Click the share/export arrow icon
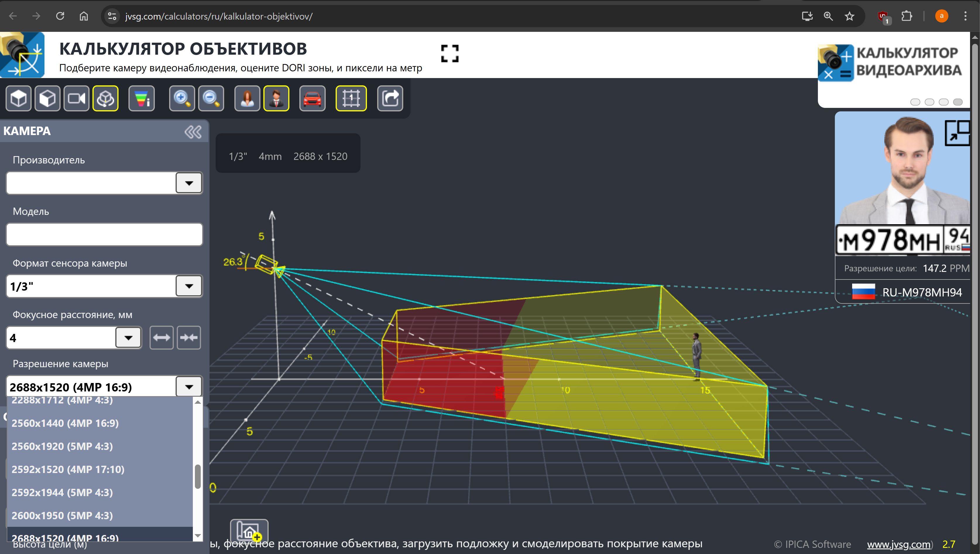The image size is (980, 554). 390,99
